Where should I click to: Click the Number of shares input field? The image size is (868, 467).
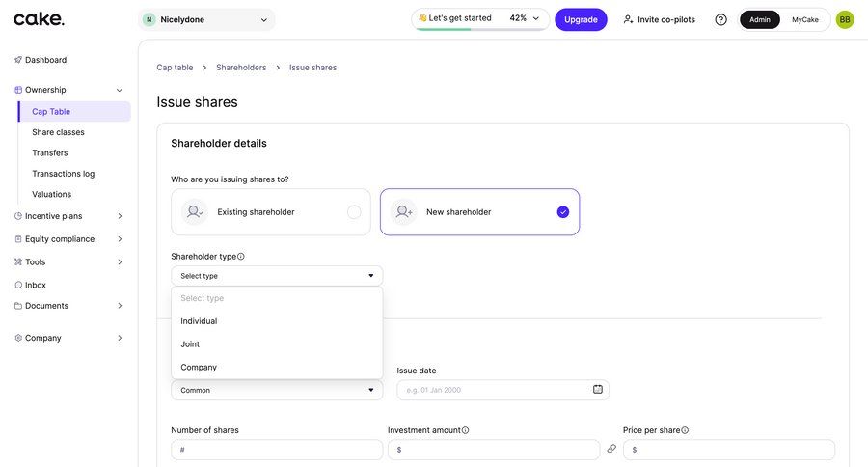277,450
